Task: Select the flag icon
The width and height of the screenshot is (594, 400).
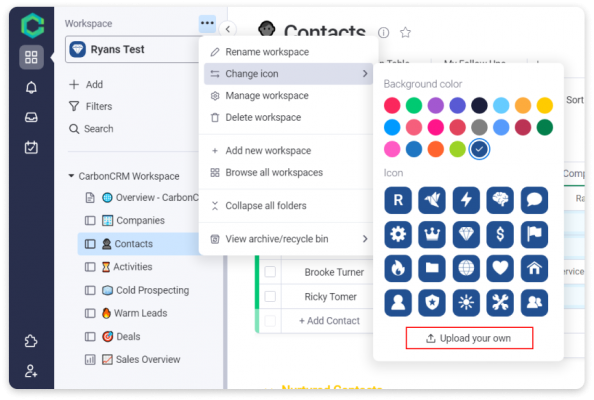Action: pos(534,234)
